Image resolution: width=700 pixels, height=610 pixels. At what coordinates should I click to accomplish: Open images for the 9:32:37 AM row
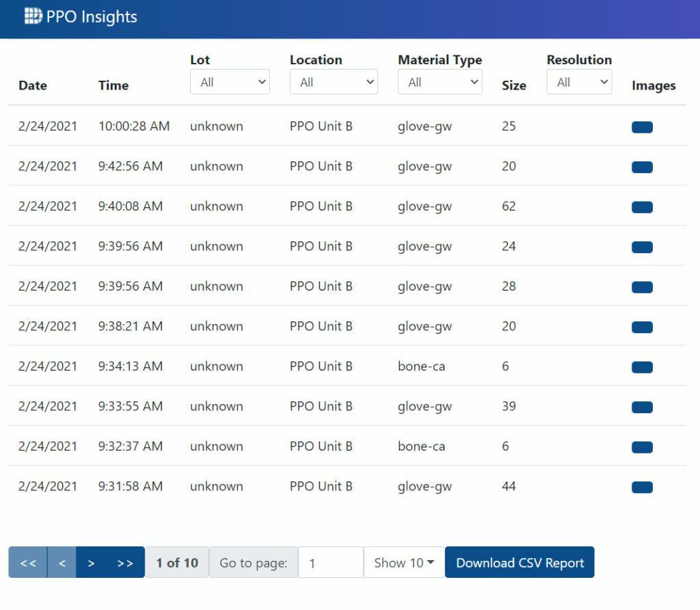click(x=642, y=447)
